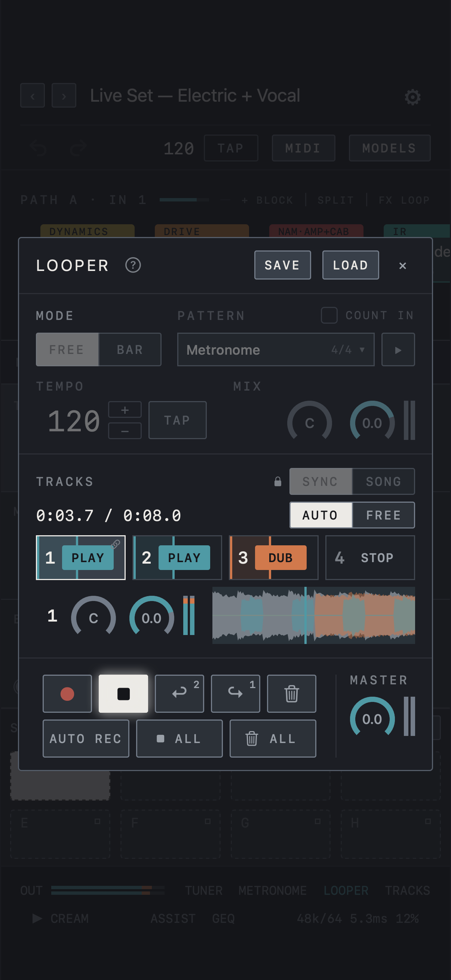This screenshot has height=980, width=451.
Task: Go to next preset arrow
Action: coord(64,95)
